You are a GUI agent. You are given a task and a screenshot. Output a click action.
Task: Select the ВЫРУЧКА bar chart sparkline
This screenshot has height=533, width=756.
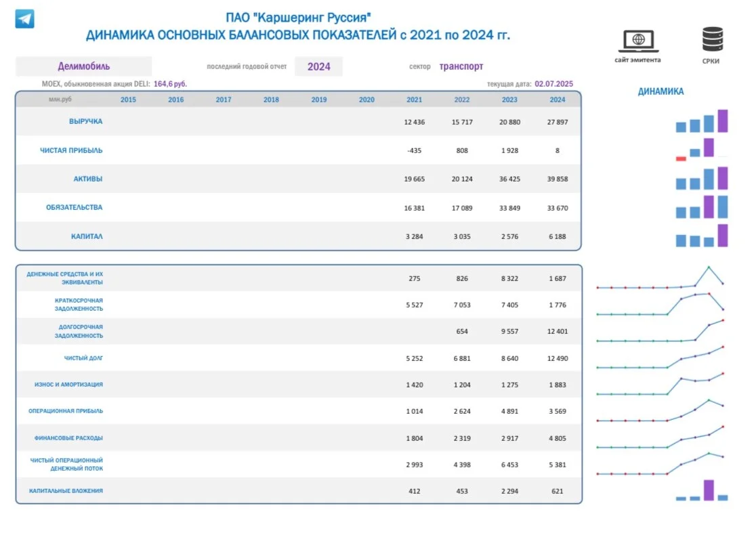click(x=702, y=121)
